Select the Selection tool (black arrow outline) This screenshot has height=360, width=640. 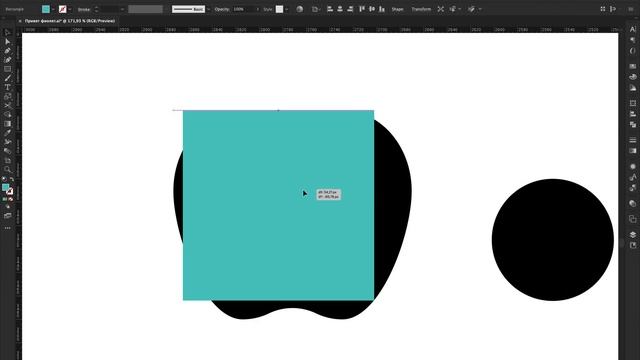point(7,33)
